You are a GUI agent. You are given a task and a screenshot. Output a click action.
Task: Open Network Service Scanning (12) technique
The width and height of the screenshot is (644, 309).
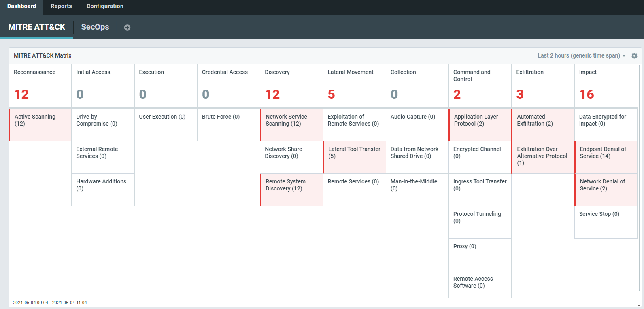click(291, 125)
